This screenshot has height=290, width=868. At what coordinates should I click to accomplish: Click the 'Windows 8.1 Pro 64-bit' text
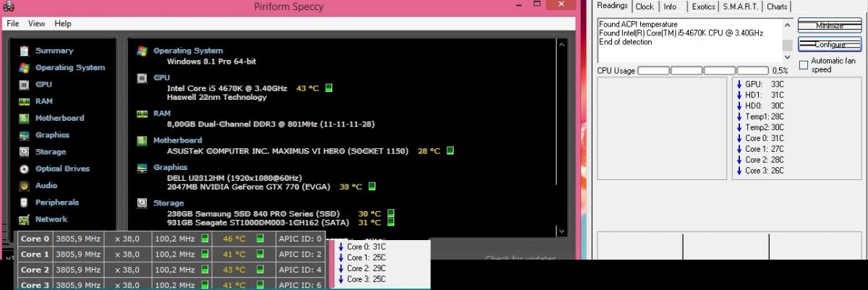tap(211, 61)
